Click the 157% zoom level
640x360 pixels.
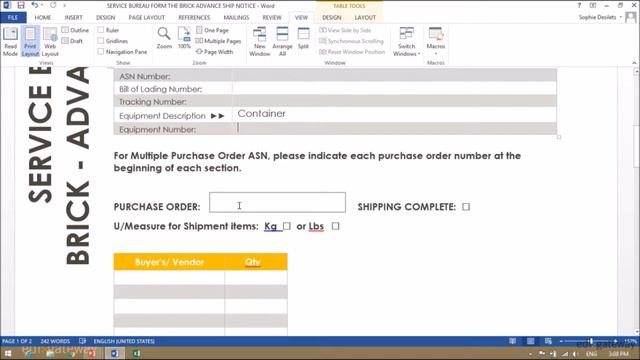click(x=630, y=341)
